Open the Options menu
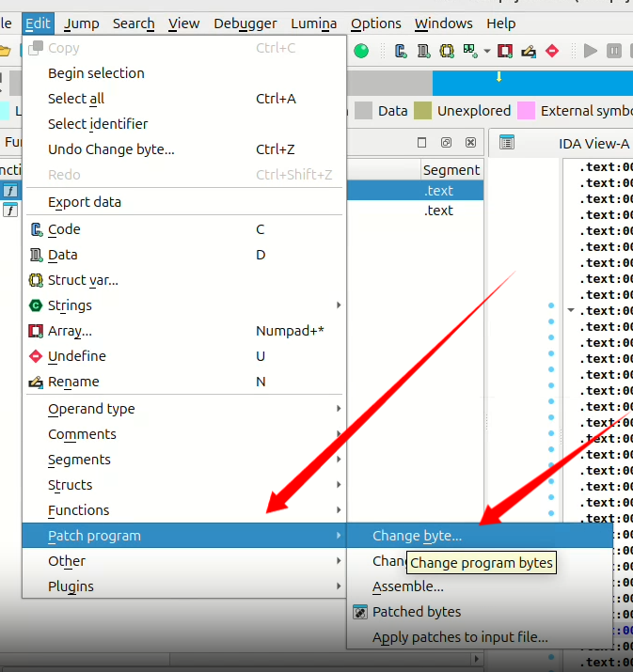633x672 pixels. tap(376, 23)
